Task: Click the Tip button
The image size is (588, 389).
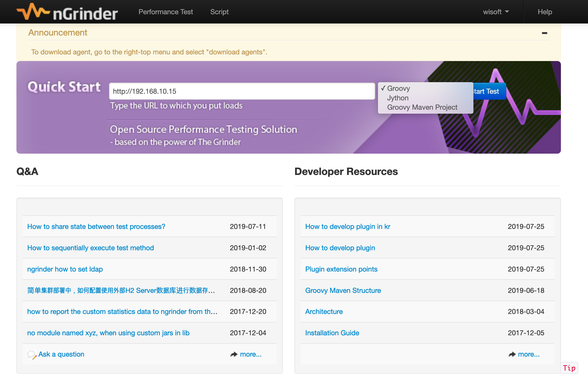Action: [569, 368]
